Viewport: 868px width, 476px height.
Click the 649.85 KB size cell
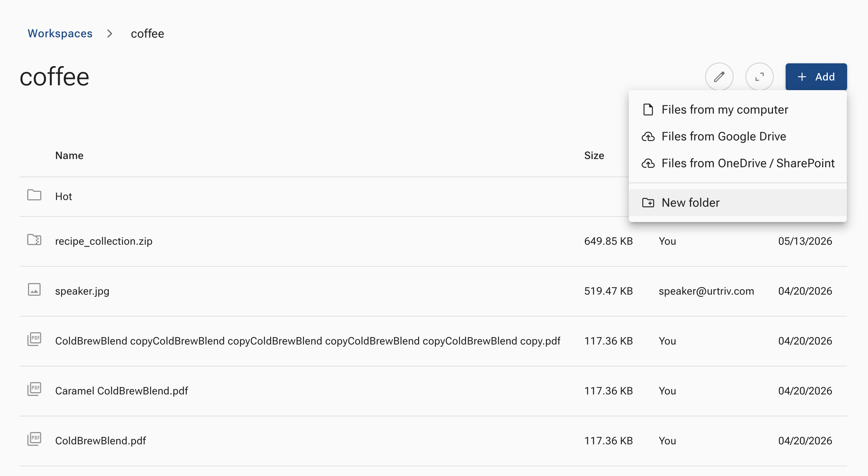click(608, 241)
